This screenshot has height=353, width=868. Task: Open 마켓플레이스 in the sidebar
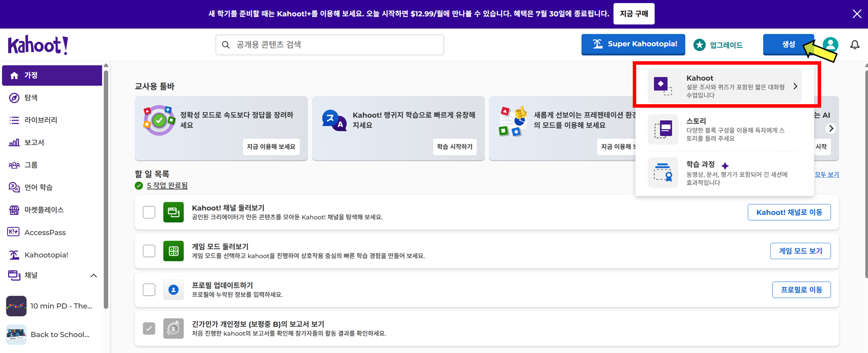tap(52, 210)
